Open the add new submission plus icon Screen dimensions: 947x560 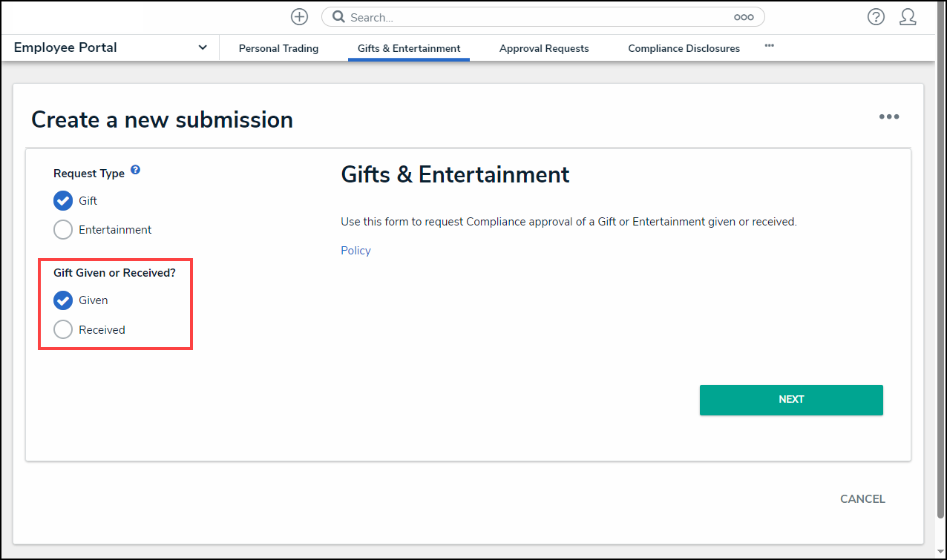(299, 16)
